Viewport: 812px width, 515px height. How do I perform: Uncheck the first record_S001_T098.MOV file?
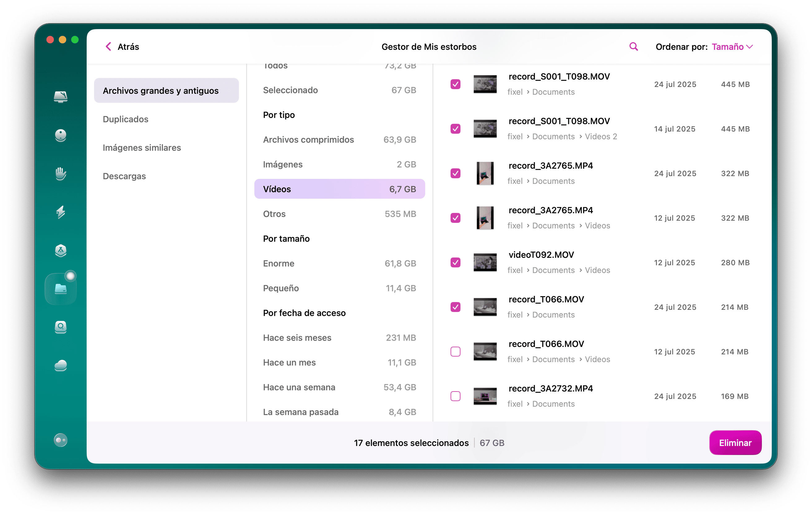click(x=455, y=84)
